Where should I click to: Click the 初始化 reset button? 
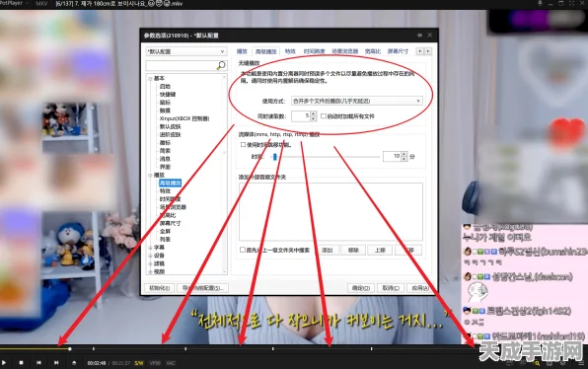pyautogui.click(x=160, y=288)
